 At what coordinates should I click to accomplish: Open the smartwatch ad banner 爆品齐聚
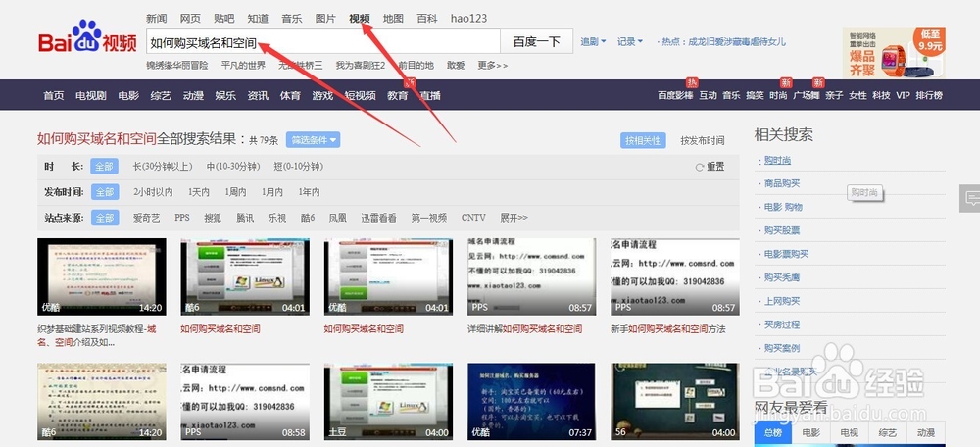click(x=894, y=53)
